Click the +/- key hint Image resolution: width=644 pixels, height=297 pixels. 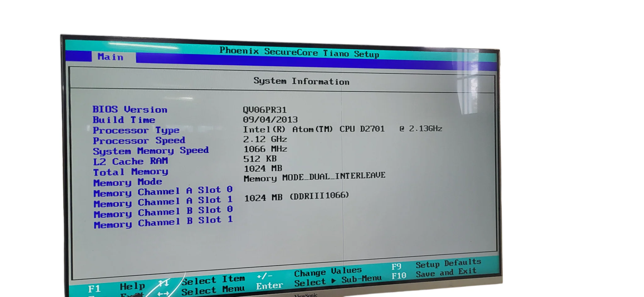point(264,276)
